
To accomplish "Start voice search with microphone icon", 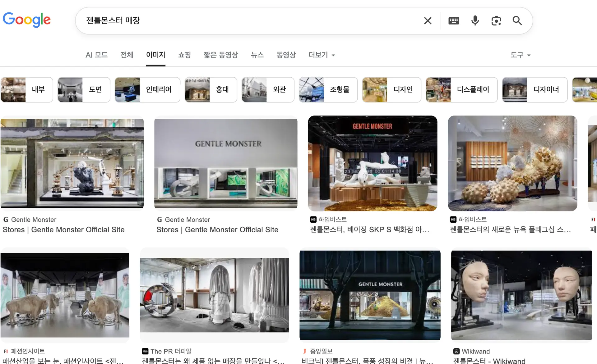I will (475, 21).
